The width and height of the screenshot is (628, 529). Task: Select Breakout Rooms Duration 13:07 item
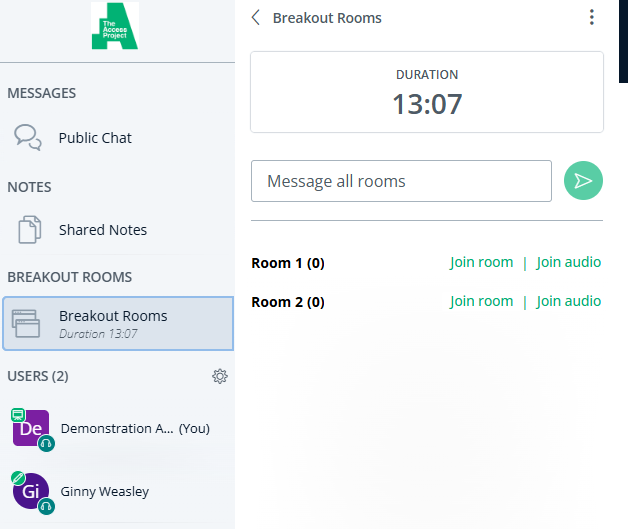point(118,324)
